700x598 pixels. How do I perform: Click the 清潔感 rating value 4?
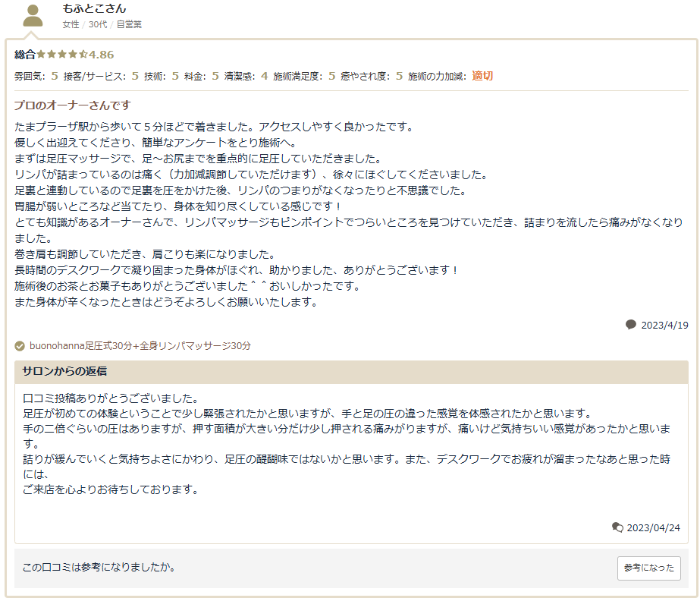coord(264,76)
